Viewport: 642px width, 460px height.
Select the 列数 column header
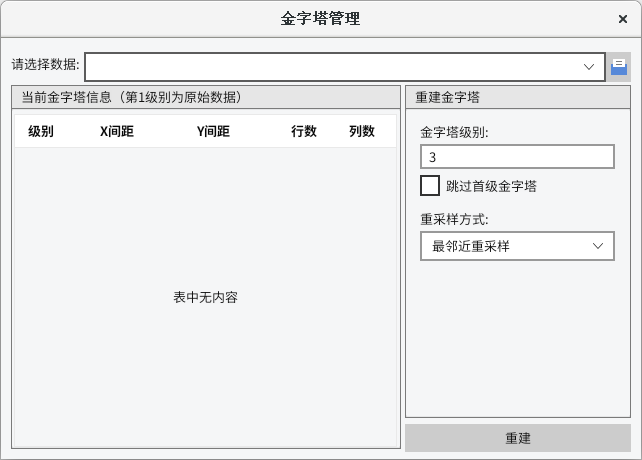tap(361, 131)
